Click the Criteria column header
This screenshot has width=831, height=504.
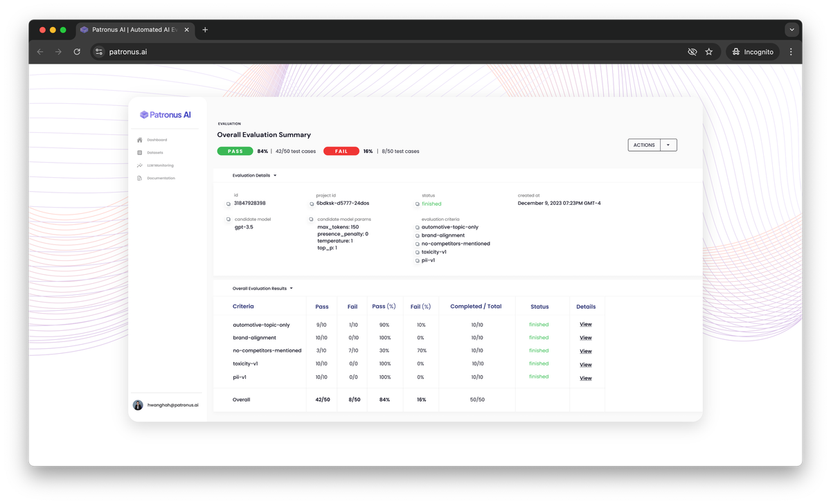click(243, 306)
